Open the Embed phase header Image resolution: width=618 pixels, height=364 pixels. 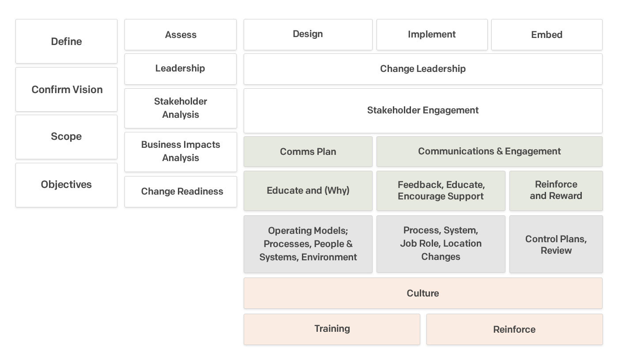pos(546,35)
